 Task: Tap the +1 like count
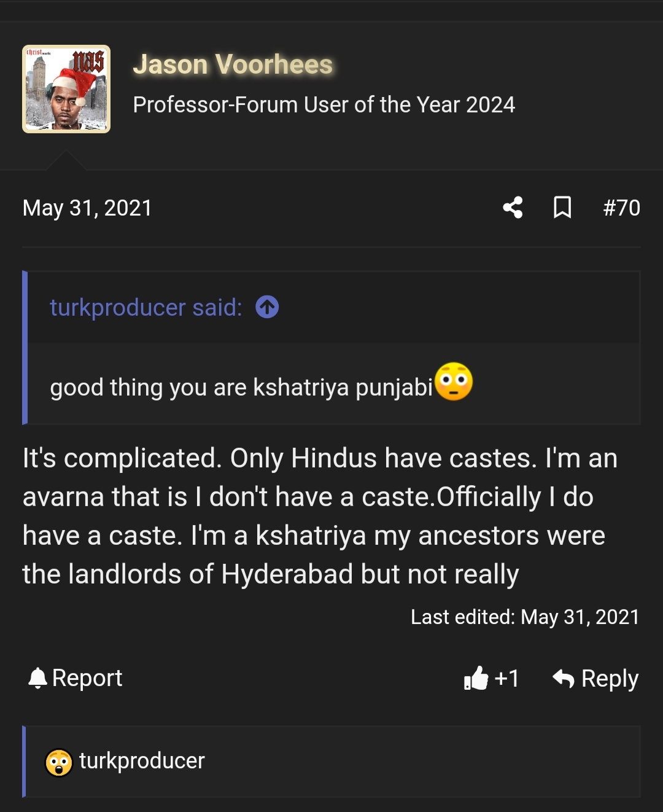[x=507, y=679]
